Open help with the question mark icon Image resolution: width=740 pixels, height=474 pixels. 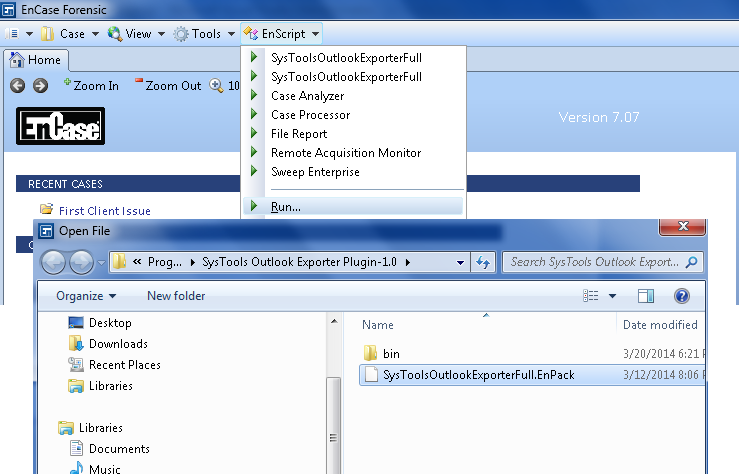click(x=682, y=296)
